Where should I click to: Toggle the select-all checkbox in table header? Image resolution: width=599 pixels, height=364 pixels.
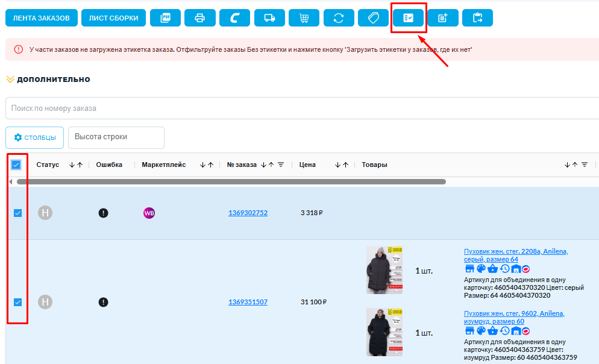(x=17, y=165)
